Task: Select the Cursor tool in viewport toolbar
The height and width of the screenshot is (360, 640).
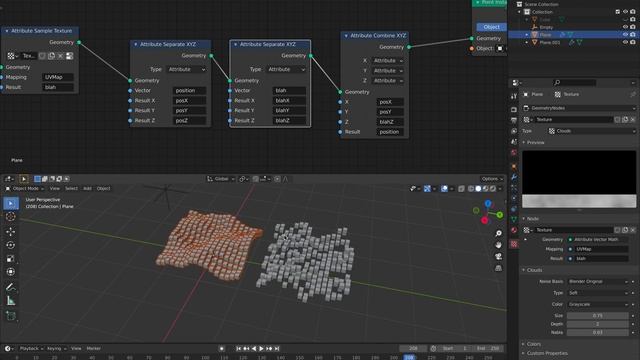Action: [11, 217]
